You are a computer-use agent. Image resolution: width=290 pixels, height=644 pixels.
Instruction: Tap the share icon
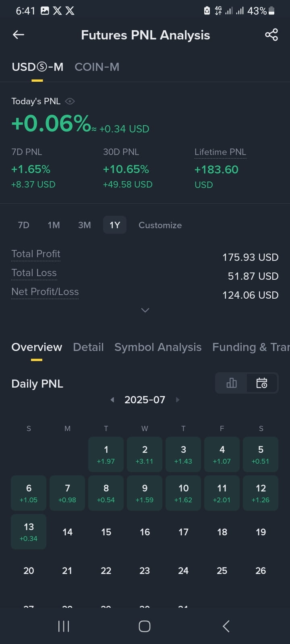[271, 35]
